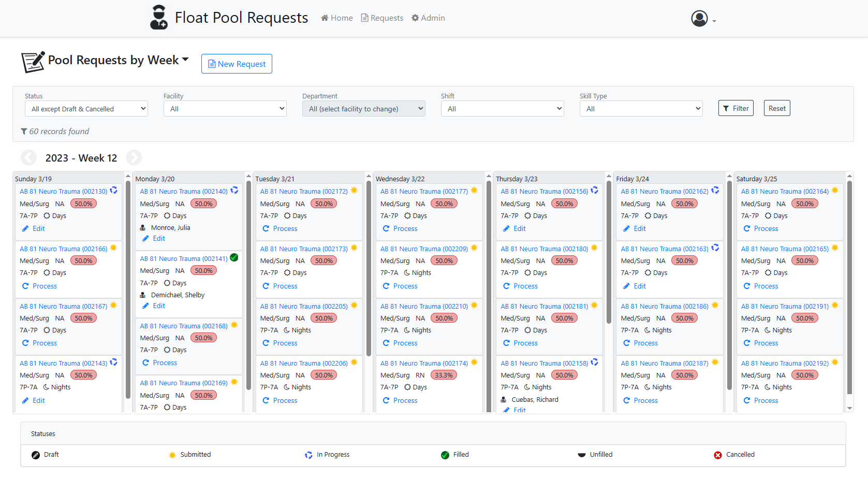This screenshot has height=478, width=868.
Task: Open request link AB 81 Neuro Trauma (002174)
Action: pos(424,363)
